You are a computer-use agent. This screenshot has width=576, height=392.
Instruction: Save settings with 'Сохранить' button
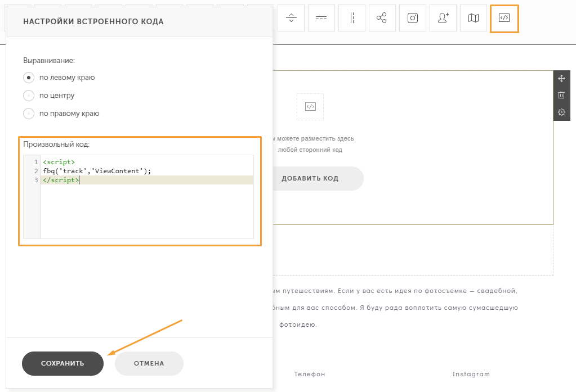(63, 363)
